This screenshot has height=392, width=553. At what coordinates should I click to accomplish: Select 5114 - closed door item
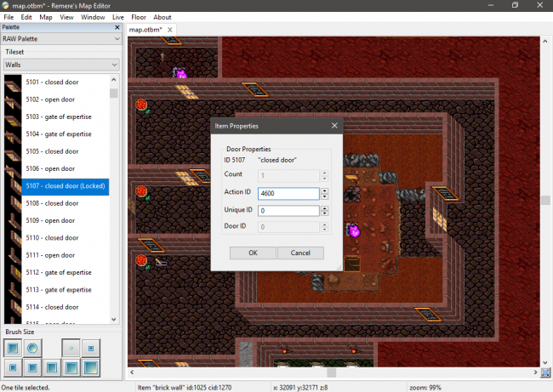point(66,307)
